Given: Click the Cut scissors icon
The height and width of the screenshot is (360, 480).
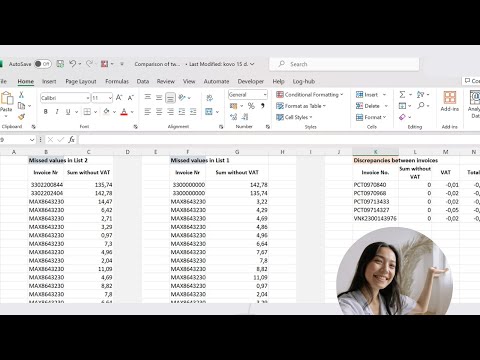Looking at the screenshot, I should click(21, 95).
